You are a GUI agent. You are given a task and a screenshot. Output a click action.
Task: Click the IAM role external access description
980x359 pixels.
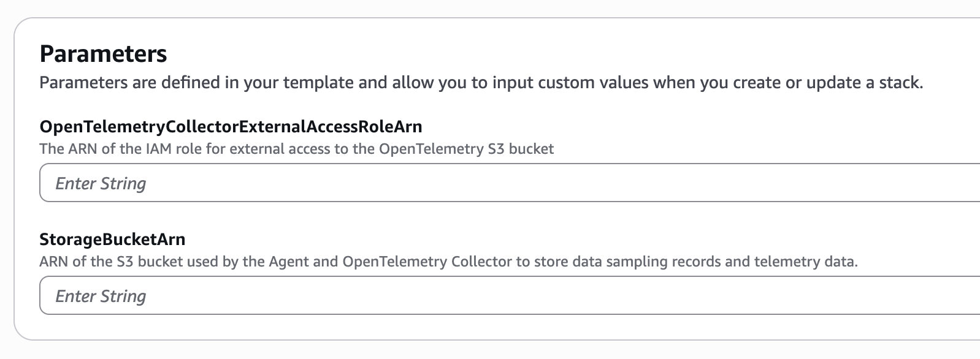(x=296, y=149)
